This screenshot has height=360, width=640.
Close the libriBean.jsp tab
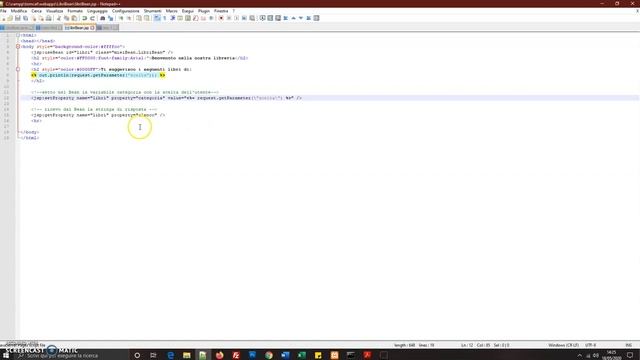[x=93, y=28]
